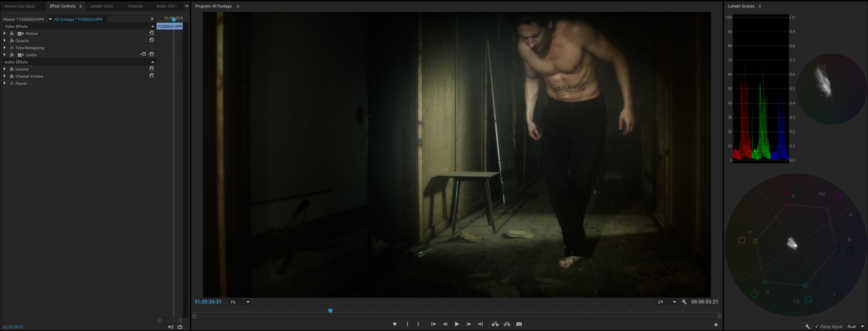This screenshot has width=868, height=331.
Task: Open the Program monitor button editor plus
Action: pos(716,325)
